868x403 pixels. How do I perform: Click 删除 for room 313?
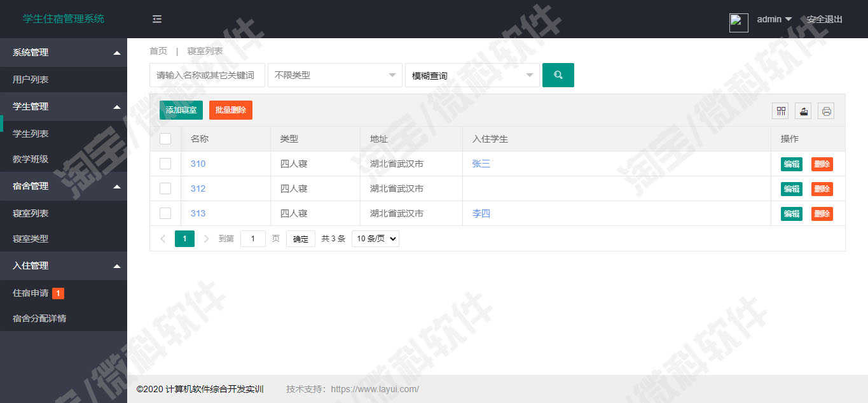coord(822,214)
